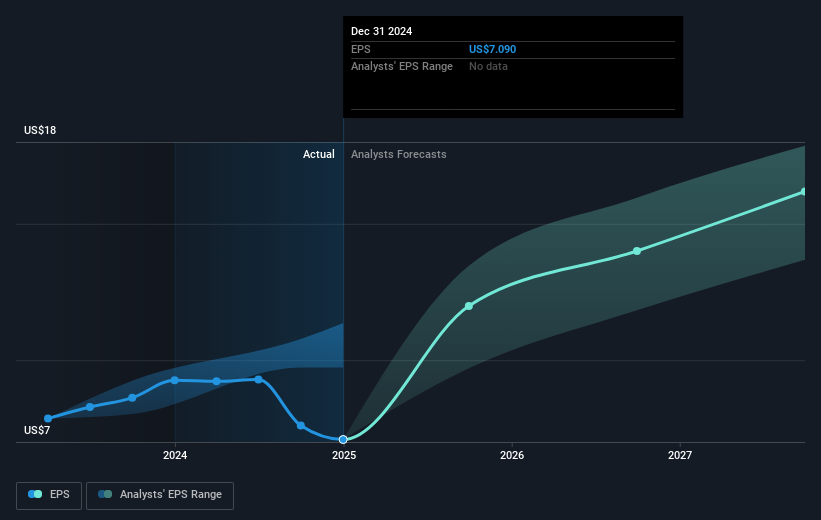The height and width of the screenshot is (520, 821).
Task: Click the 'Analysts Forecasts' section label
Action: coord(398,154)
